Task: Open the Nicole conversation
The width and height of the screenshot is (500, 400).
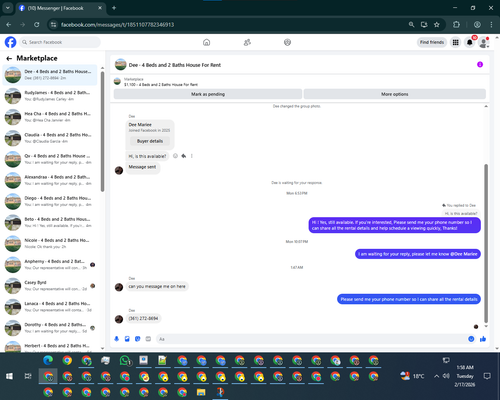Action: pos(50,244)
